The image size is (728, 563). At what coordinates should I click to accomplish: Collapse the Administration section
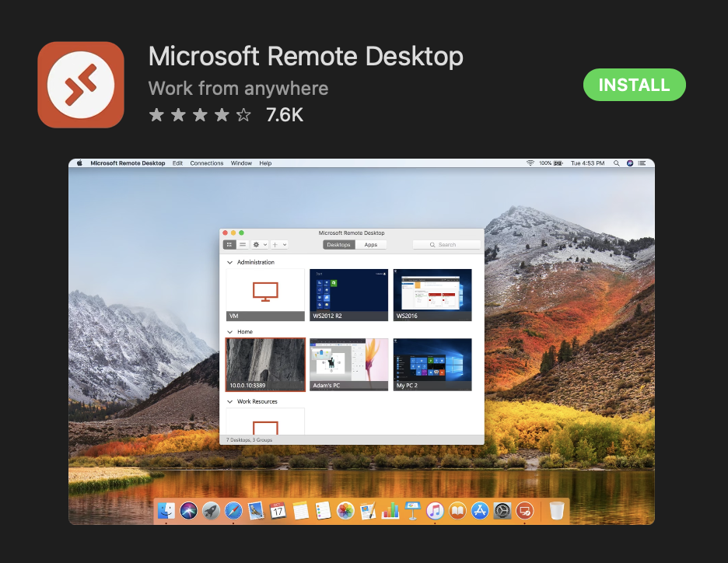[229, 262]
